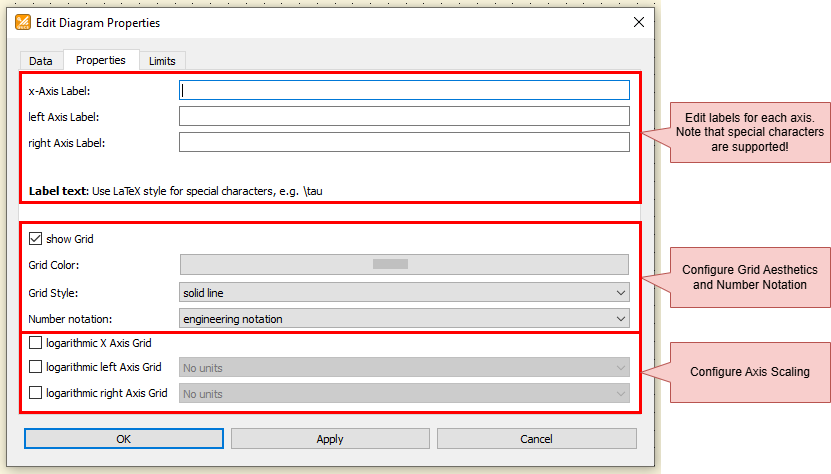Switch to the Data tab

pos(41,61)
